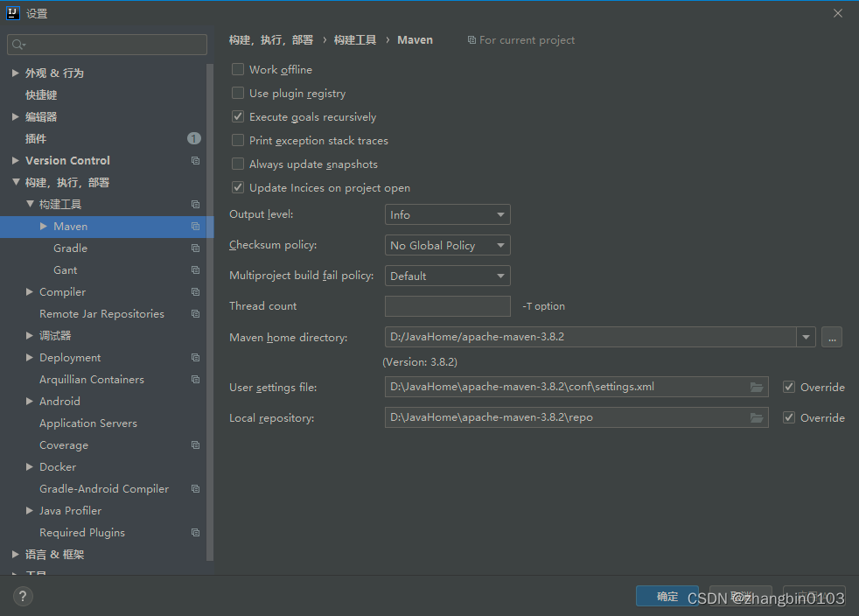Click the project-level icon beside Coverage

coord(195,445)
